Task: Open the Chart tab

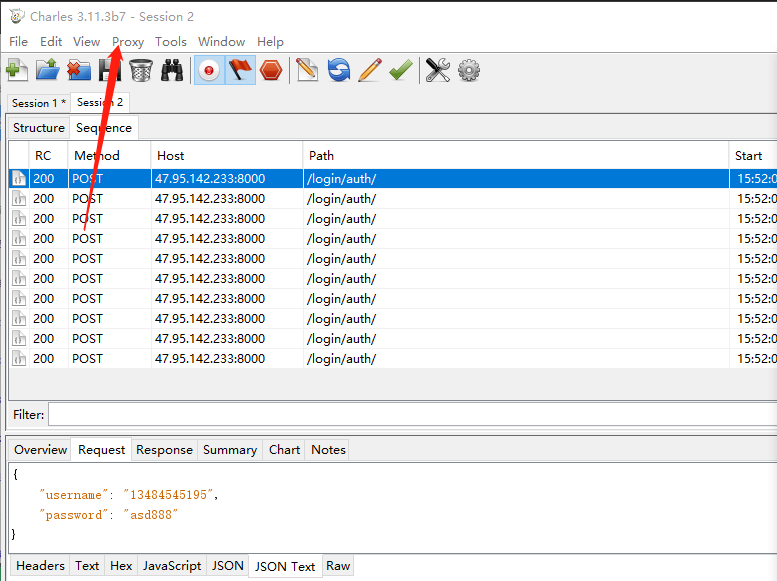Action: coord(284,450)
